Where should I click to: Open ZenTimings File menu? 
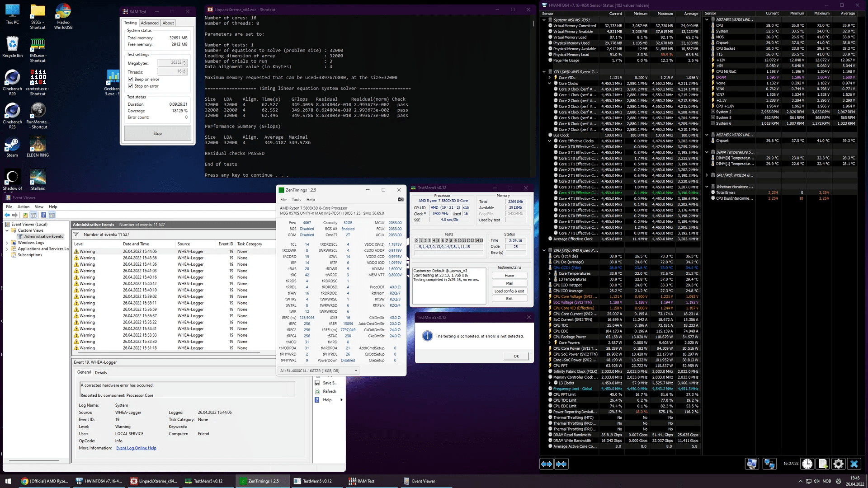pos(283,199)
